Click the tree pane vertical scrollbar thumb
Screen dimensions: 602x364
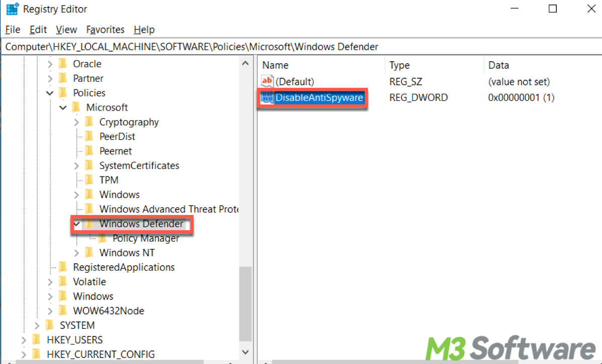click(x=245, y=303)
